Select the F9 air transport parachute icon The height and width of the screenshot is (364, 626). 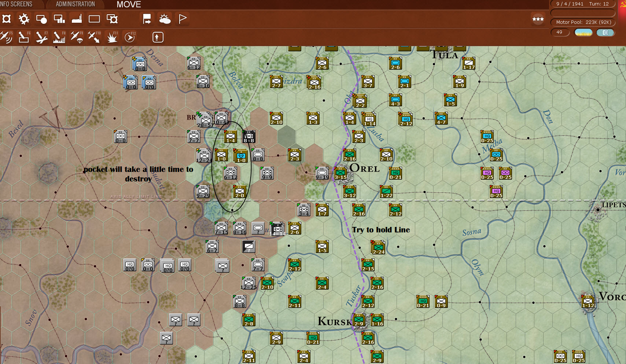[77, 37]
